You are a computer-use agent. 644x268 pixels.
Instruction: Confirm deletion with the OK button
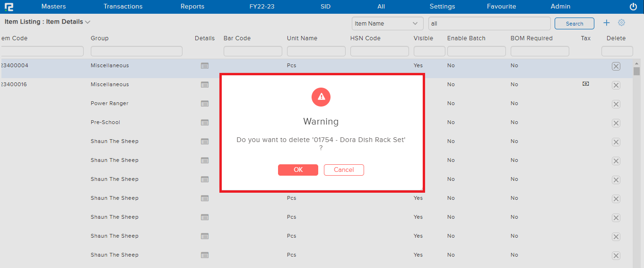click(x=298, y=170)
